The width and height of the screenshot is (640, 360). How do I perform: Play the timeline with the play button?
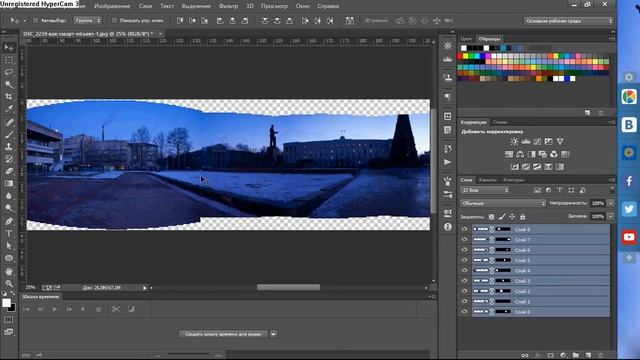(x=54, y=309)
